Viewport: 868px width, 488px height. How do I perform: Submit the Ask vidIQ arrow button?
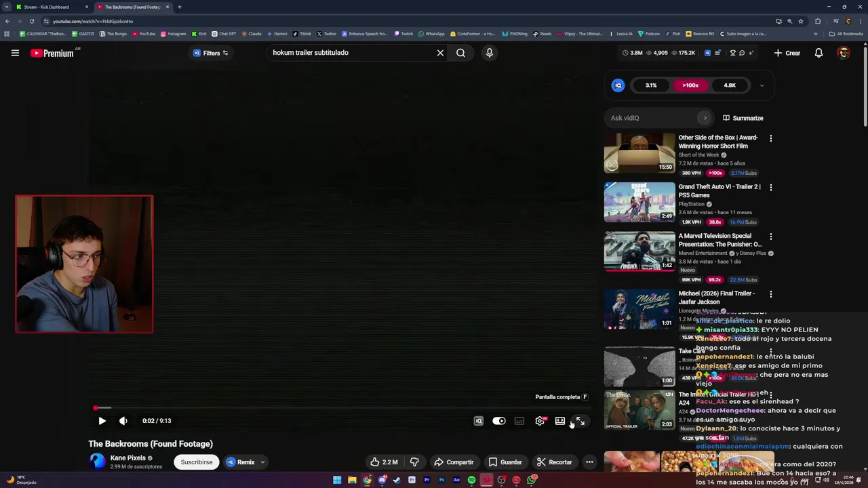[x=705, y=118]
